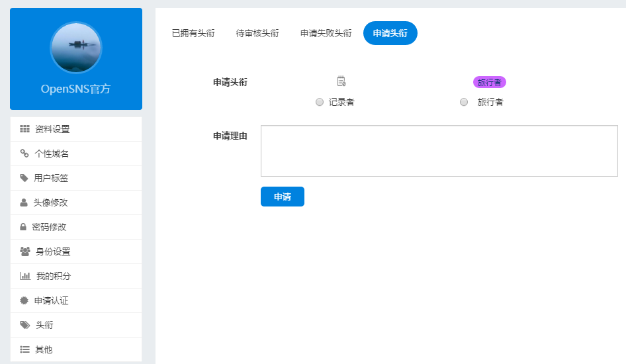This screenshot has width=626, height=364.
Task: Click the grid icon beside 资料设置
Action: tap(24, 129)
